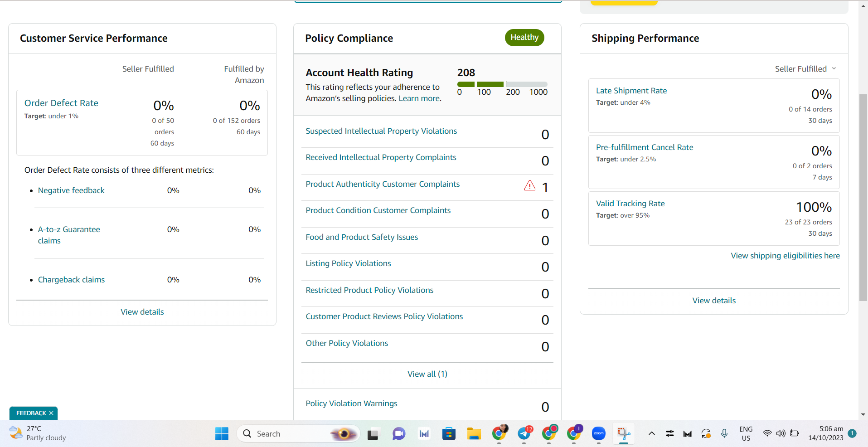Click the green Healthy status badge
Viewport: 868px width, 447px height.
524,38
